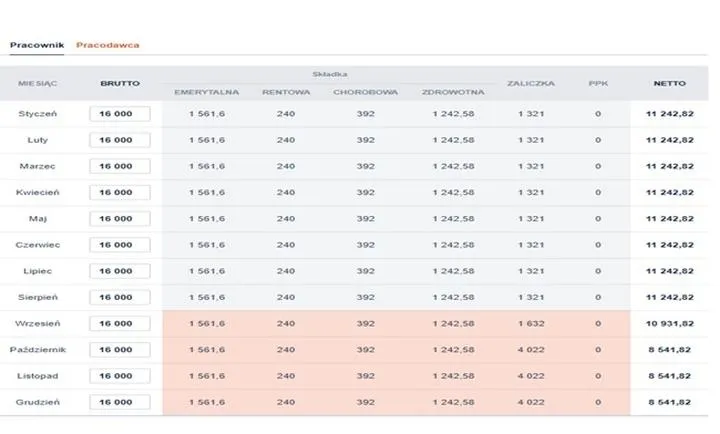Click the Styczeń brutto input field

(x=120, y=114)
